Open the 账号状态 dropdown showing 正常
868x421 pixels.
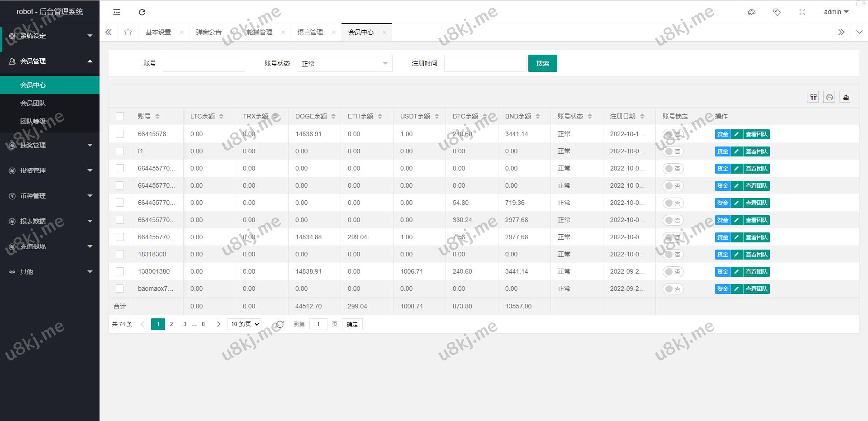pyautogui.click(x=344, y=63)
